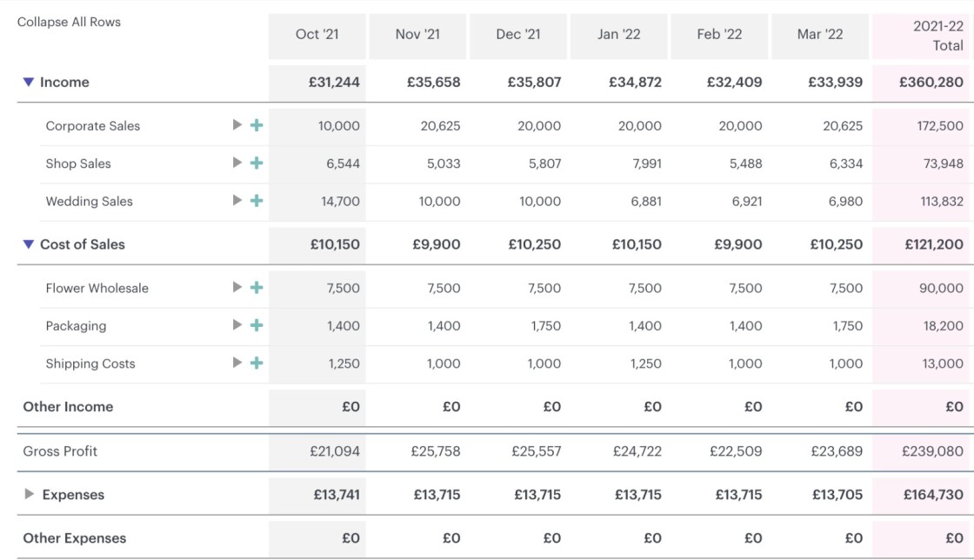Select the Jan '22 column header
Viewport: 974px width, 560px height.
pyautogui.click(x=619, y=35)
